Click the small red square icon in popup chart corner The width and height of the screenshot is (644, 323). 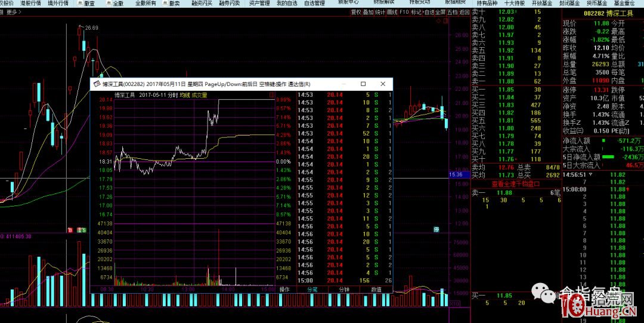[272, 95]
